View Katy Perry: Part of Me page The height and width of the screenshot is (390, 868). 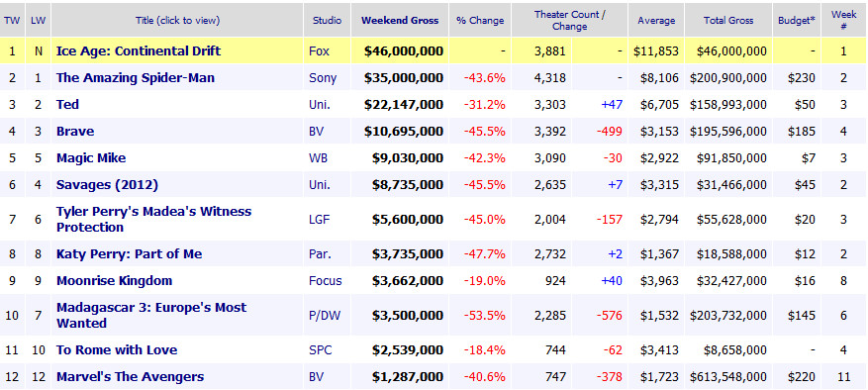[x=129, y=253]
